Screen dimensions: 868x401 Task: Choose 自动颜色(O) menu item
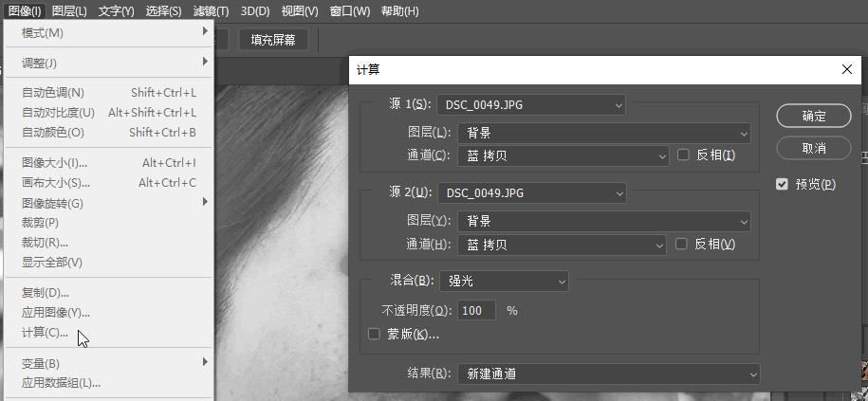108,132
